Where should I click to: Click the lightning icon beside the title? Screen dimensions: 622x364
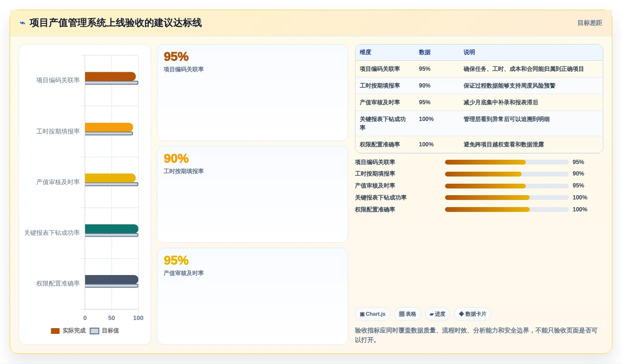[x=22, y=23]
